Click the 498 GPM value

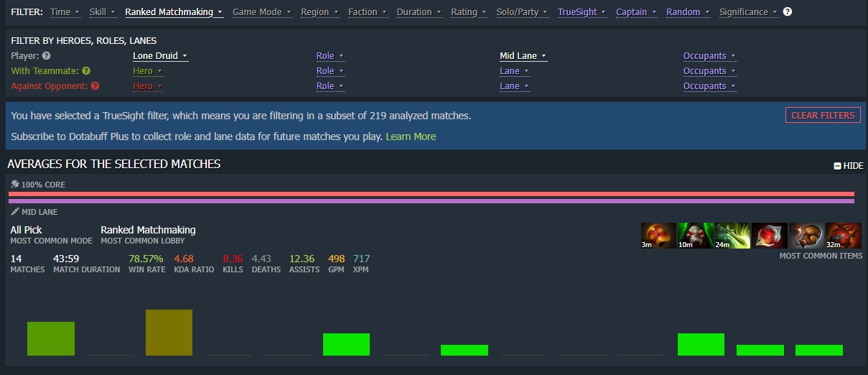coord(337,259)
